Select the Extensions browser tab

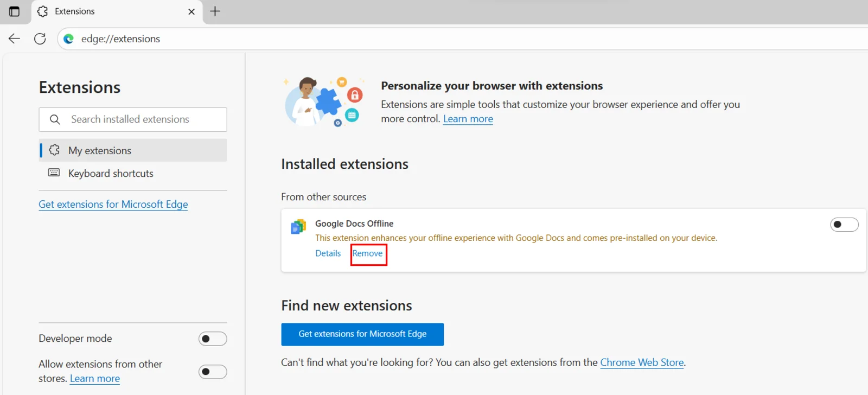point(117,11)
